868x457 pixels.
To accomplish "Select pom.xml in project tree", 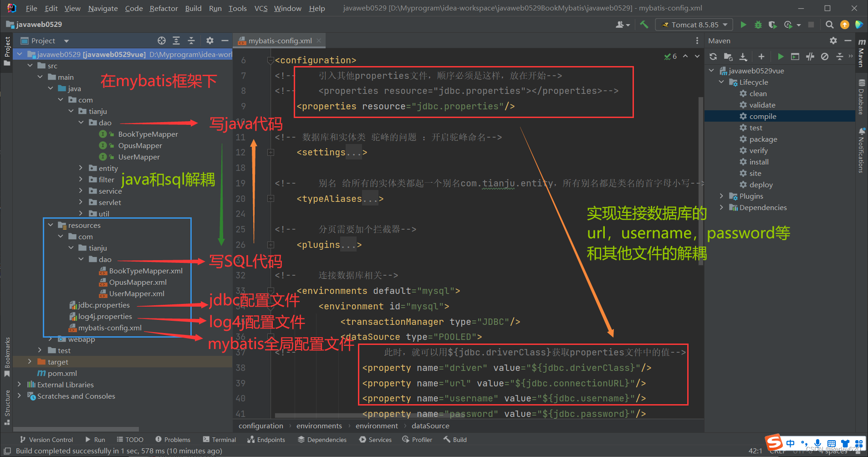I will pyautogui.click(x=62, y=373).
